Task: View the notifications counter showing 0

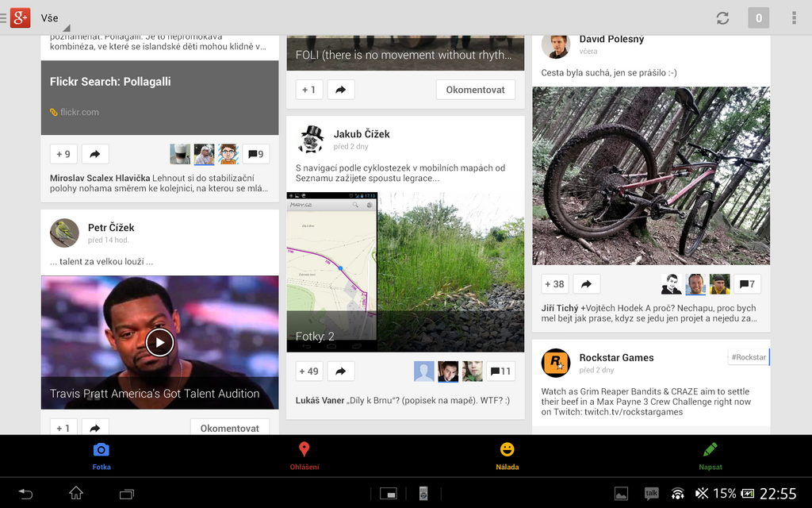Action: 758,17
